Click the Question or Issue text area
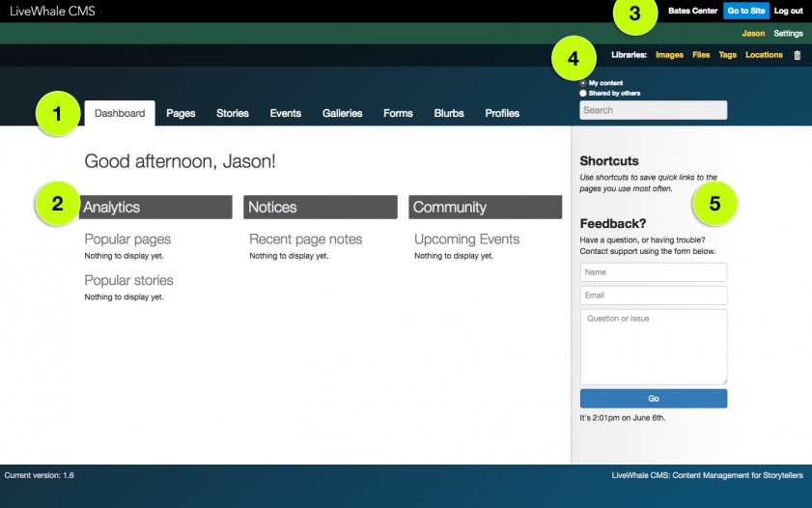 [x=654, y=347]
